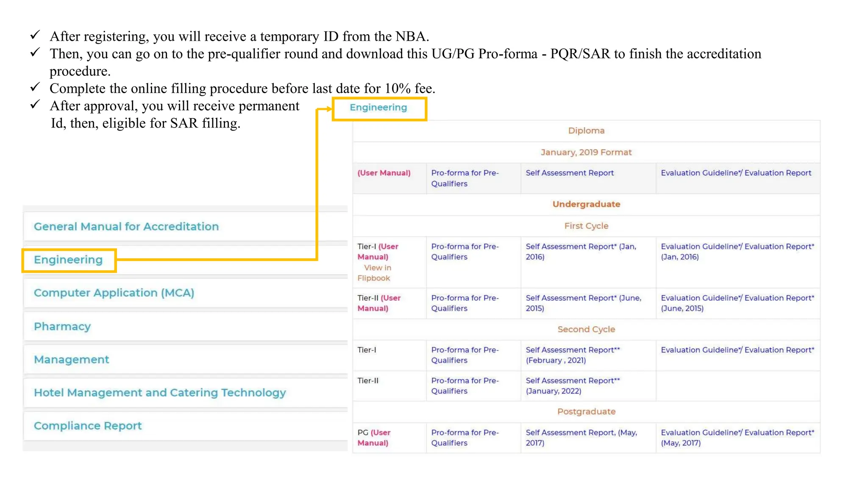The height and width of the screenshot is (488, 868).
Task: Open Evaluation Guideline (June, 2015) link
Action: [x=737, y=303]
